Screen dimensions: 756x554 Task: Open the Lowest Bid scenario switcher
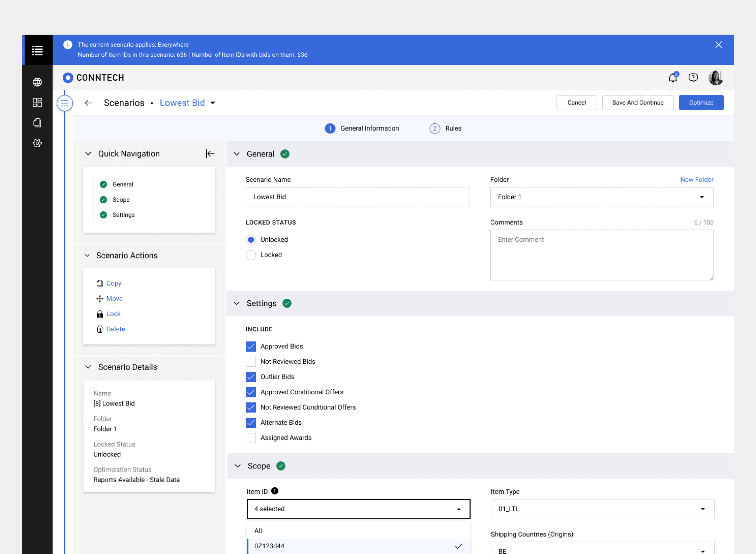pos(213,103)
